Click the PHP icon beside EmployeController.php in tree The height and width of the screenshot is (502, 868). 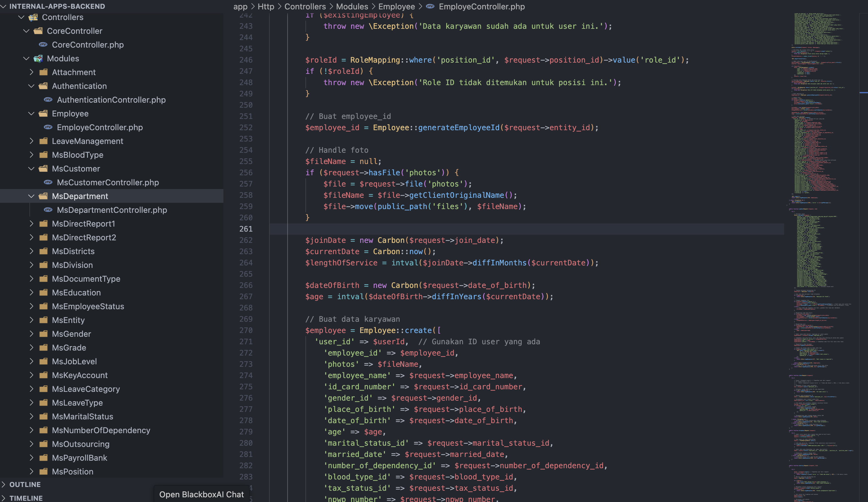pos(48,127)
